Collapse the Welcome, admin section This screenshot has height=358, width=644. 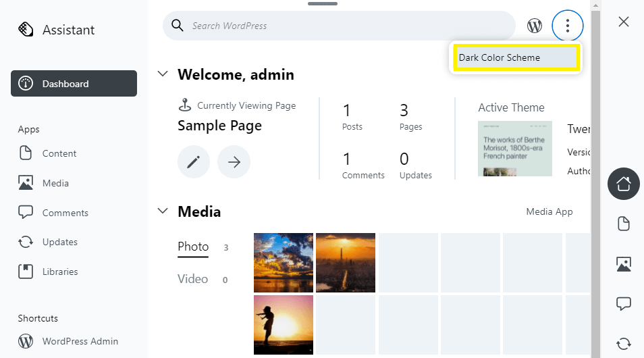pos(163,74)
